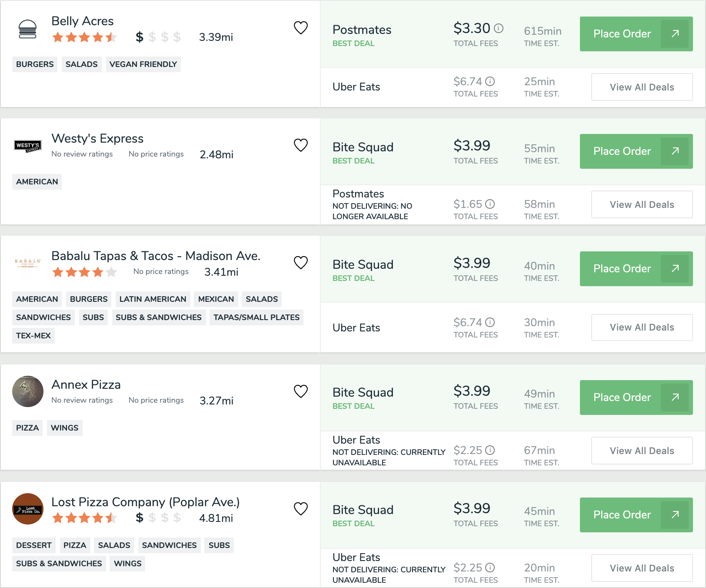Viewport: 706px width, 588px height.
Task: Open Babalu Tapas & Tacos - Madison Ave. title
Action: click(x=156, y=256)
